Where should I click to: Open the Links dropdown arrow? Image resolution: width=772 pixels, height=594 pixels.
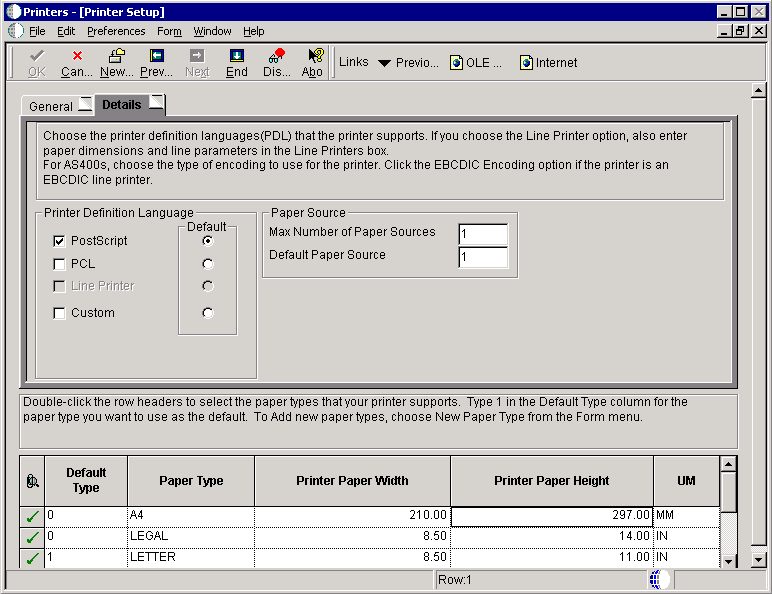[384, 63]
